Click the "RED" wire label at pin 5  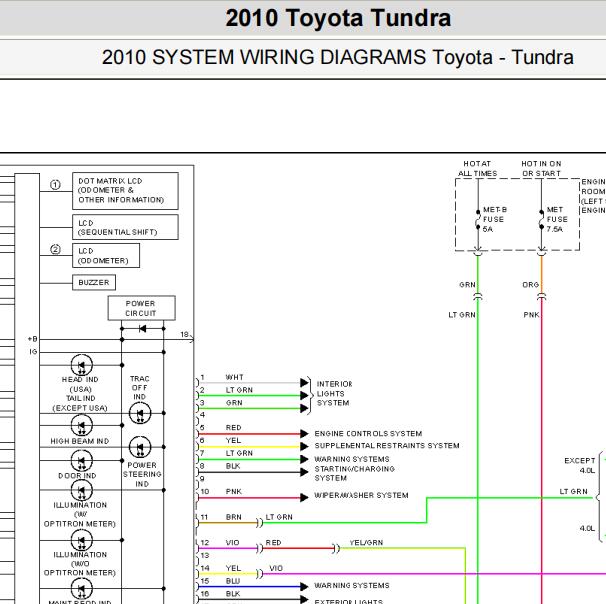(233, 427)
